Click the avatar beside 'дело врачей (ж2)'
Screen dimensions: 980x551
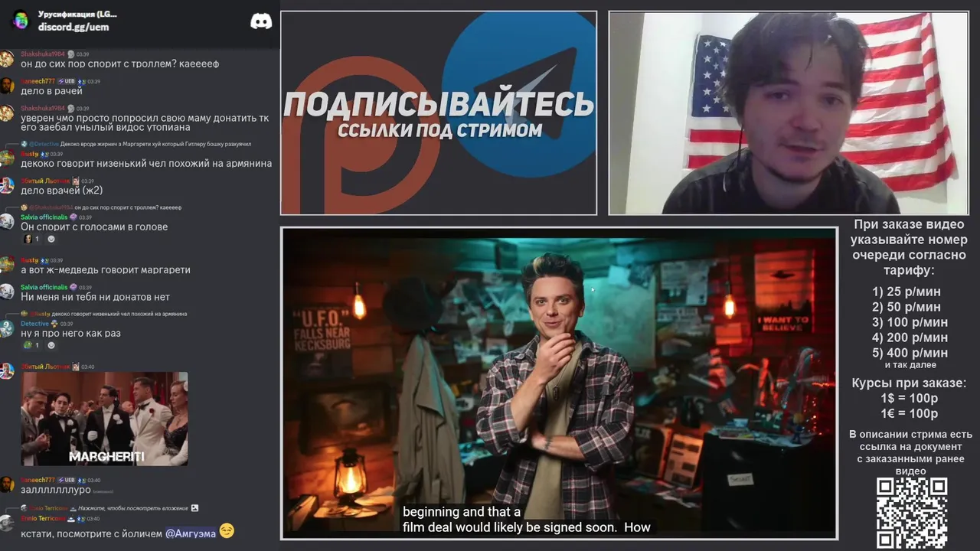[x=7, y=185]
